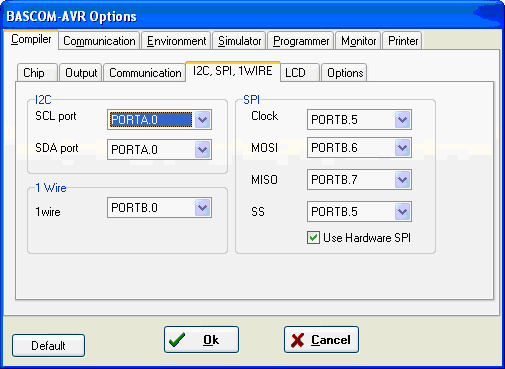This screenshot has height=369, width=505.
Task: Open the Programmer tab
Action: [x=301, y=41]
